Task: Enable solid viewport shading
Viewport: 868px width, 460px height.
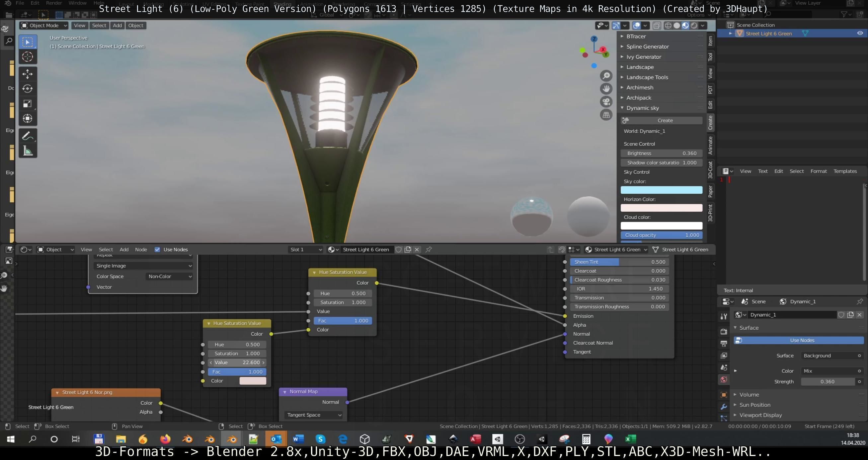Action: (676, 26)
